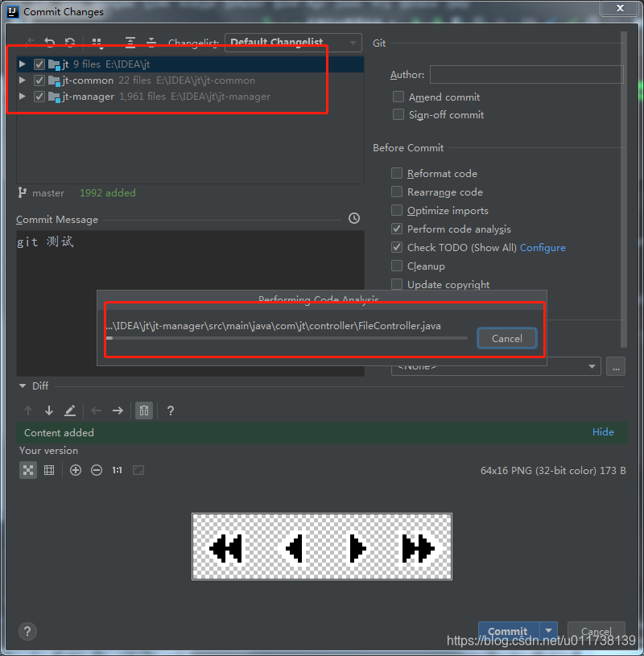Open the commit message history clock icon
This screenshot has height=656, width=644.
[354, 218]
